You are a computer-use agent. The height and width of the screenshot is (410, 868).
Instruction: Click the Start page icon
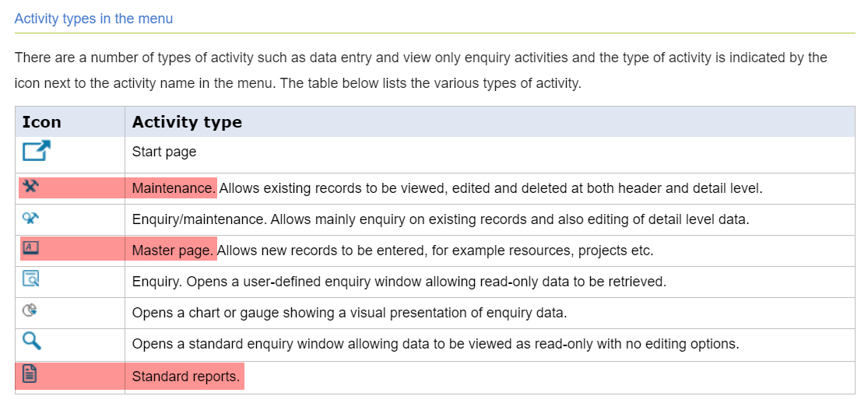pyautogui.click(x=36, y=151)
